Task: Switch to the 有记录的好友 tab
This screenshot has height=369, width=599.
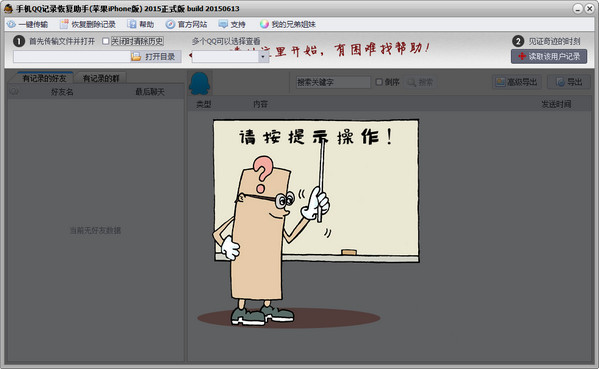Action: 44,78
